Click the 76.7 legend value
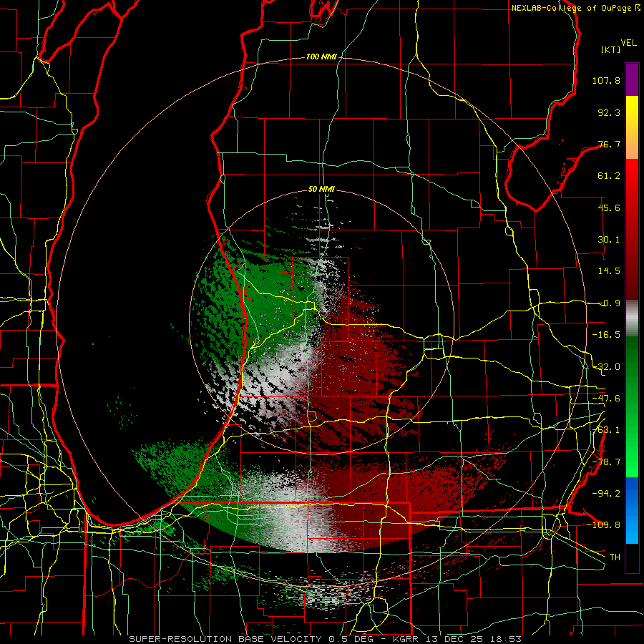This screenshot has height=644, width=644. (x=609, y=144)
